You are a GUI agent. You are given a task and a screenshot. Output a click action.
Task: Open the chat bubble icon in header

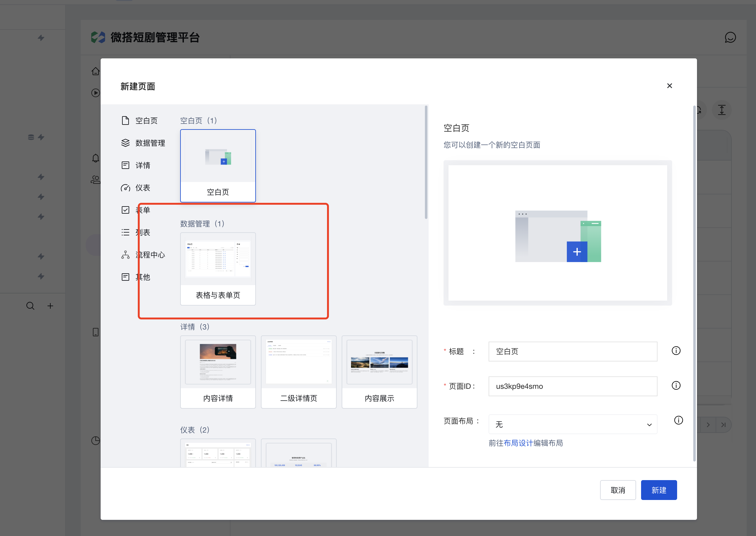pos(730,37)
